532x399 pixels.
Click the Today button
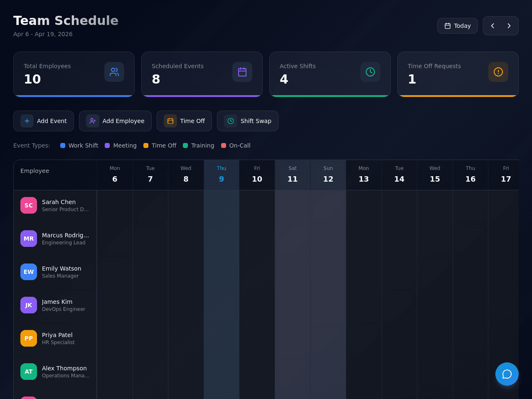(458, 26)
